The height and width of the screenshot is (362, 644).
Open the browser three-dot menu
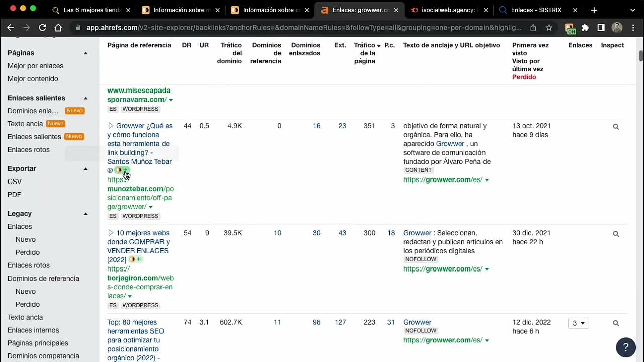tap(633, 28)
